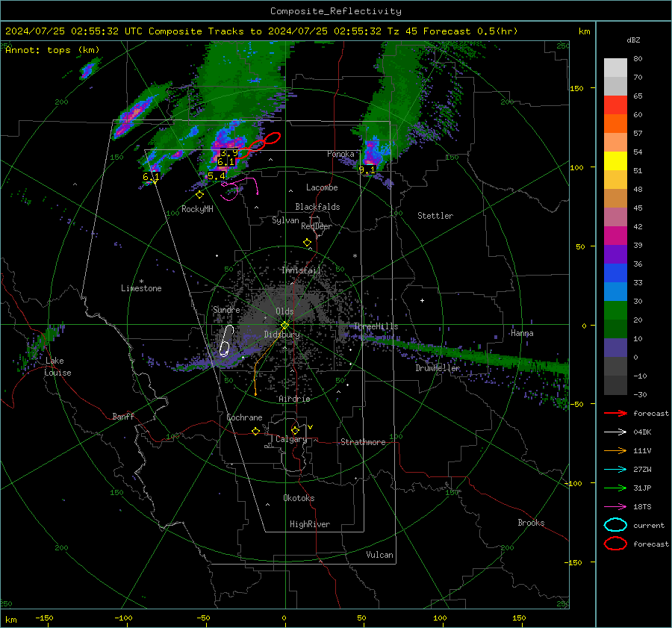This screenshot has width=672, height=628.
Task: Click the red forecast storm ellipses on map
Action: (258, 146)
